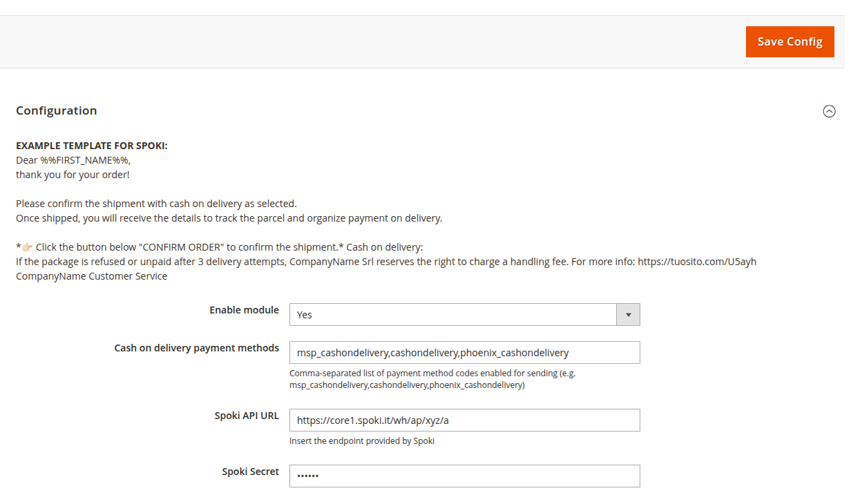The height and width of the screenshot is (504, 860).
Task: Click the 'Spoki Secret' label
Action: (250, 472)
